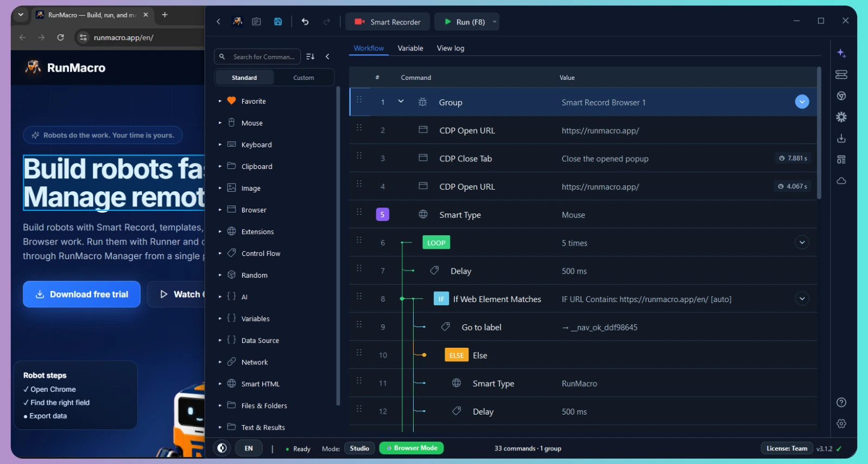868x464 pixels.
Task: Expand the LOOP row dropdown circle
Action: tap(802, 242)
